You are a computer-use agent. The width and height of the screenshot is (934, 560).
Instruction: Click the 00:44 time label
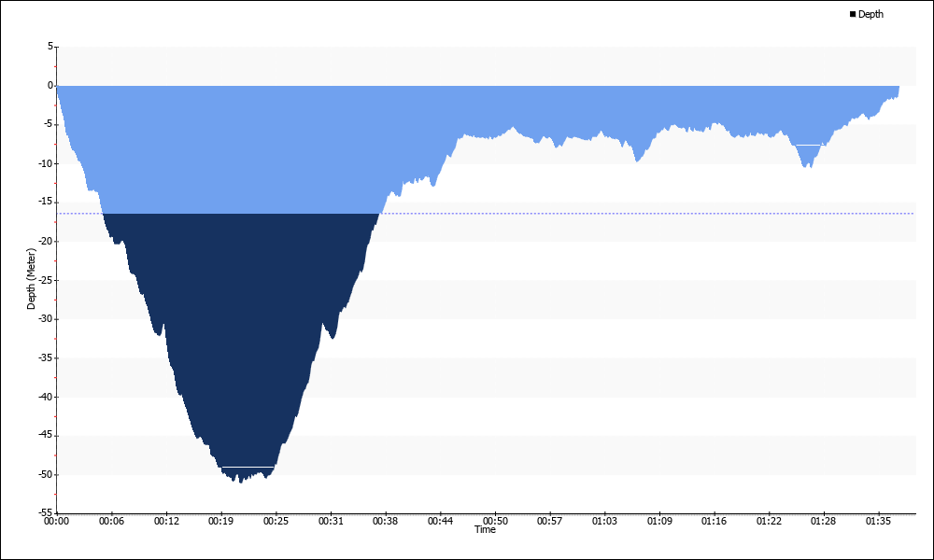(x=440, y=522)
